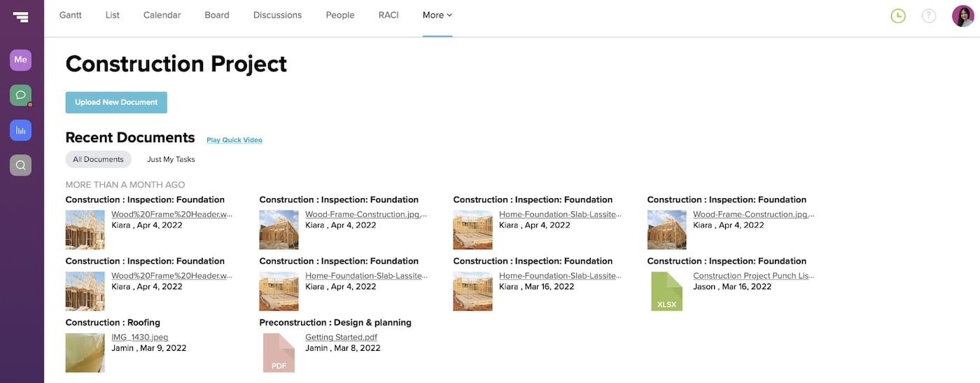Switch to Just My Tasks filter
Image resolution: width=980 pixels, height=383 pixels.
click(x=171, y=159)
